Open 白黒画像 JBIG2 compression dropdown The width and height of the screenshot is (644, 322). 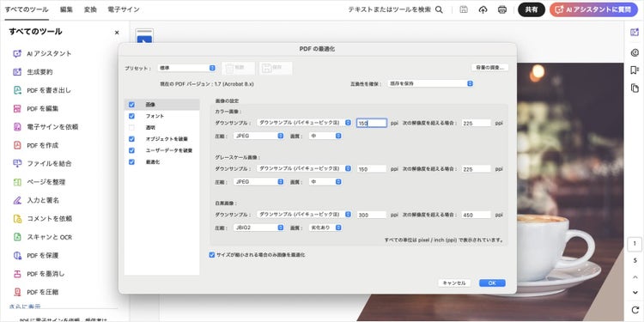(x=258, y=228)
